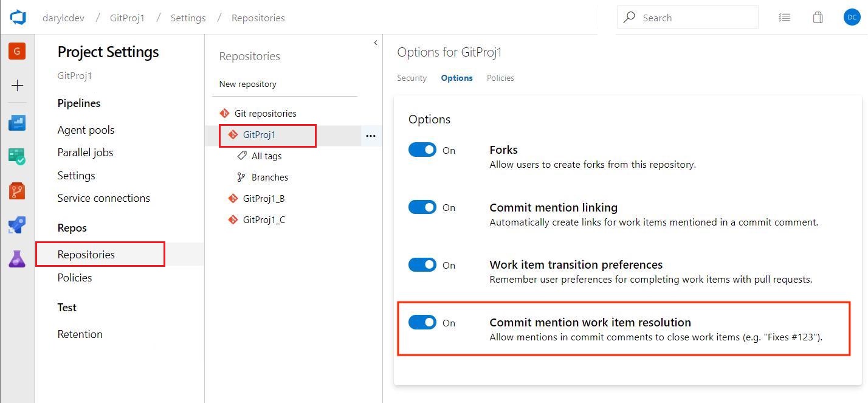868x403 pixels.
Task: Open your work items list icon
Action: click(784, 17)
